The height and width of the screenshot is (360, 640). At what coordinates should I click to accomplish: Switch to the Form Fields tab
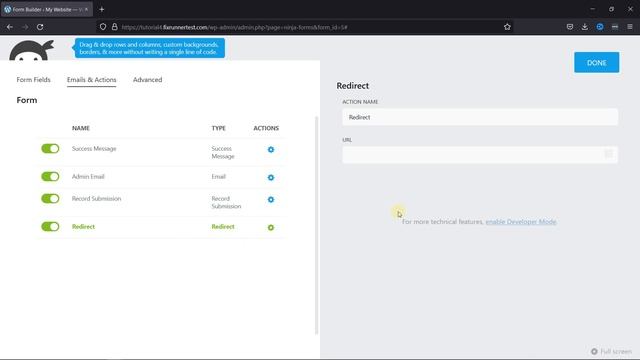point(33,80)
